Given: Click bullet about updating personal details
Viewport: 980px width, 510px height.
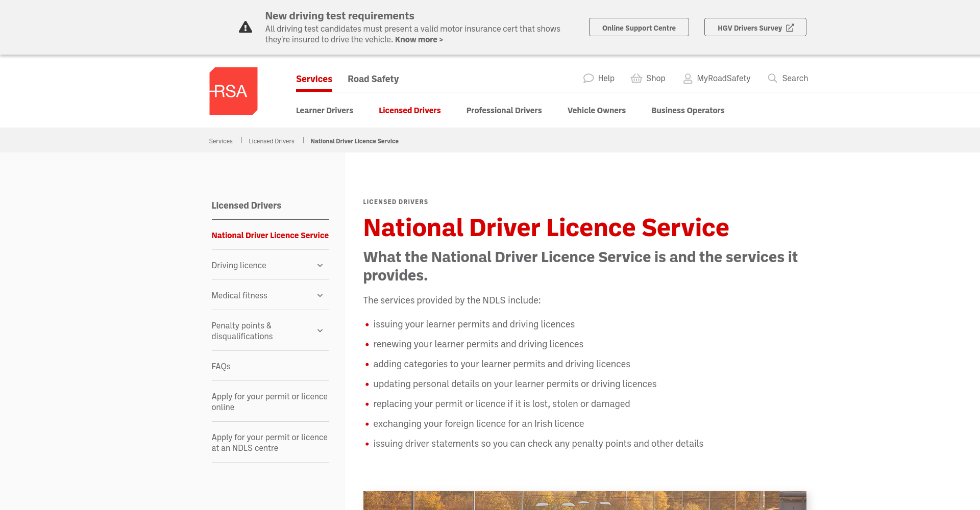Looking at the screenshot, I should tap(515, 384).
